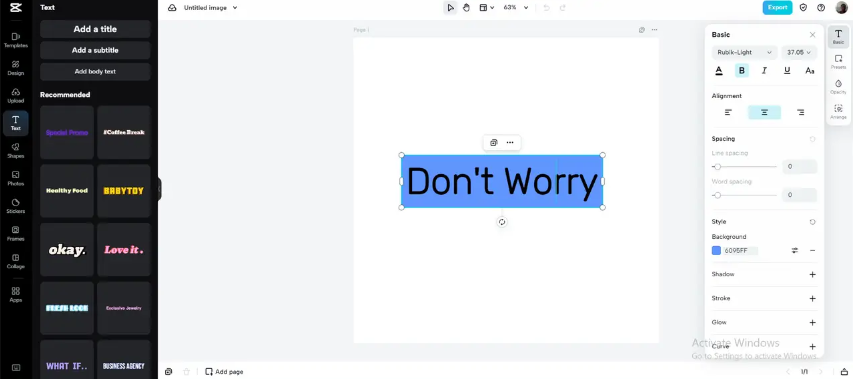This screenshot has width=853, height=379.
Task: Click Add page button
Action: [x=224, y=371]
